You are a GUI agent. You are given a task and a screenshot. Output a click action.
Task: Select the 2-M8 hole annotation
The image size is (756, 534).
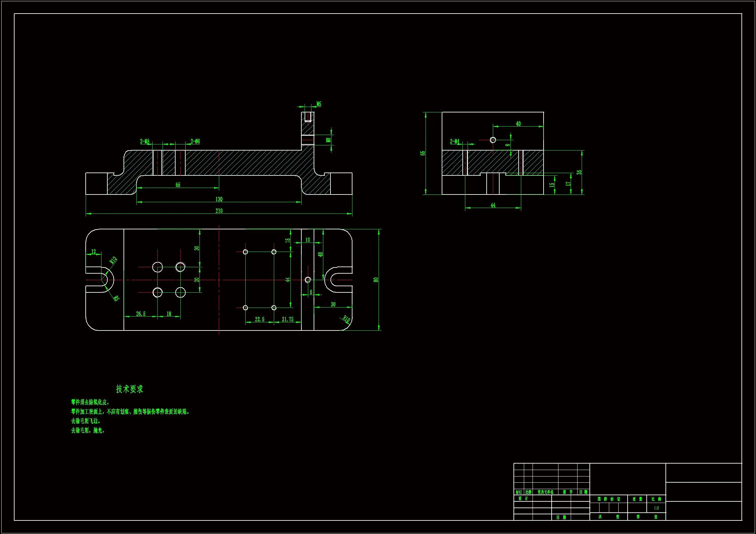(145, 141)
